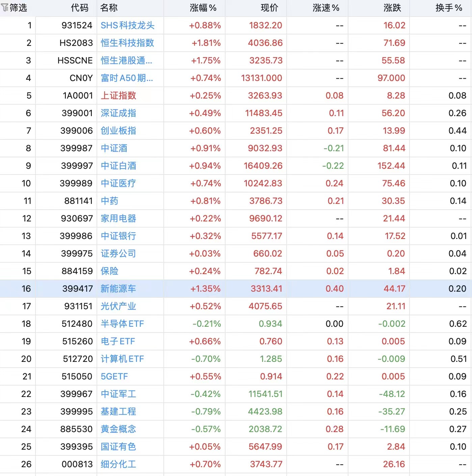The image size is (472, 476).
Task: Click price value 16409.26
Action: coord(263,166)
